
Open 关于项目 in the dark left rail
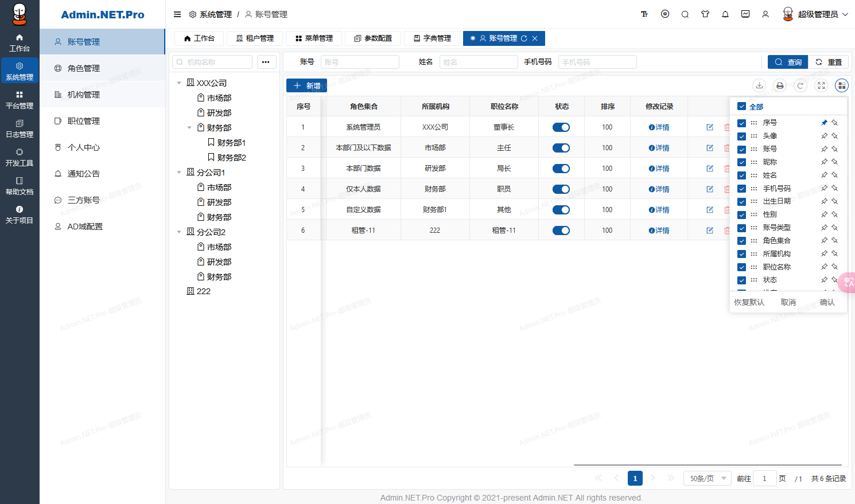(x=20, y=215)
